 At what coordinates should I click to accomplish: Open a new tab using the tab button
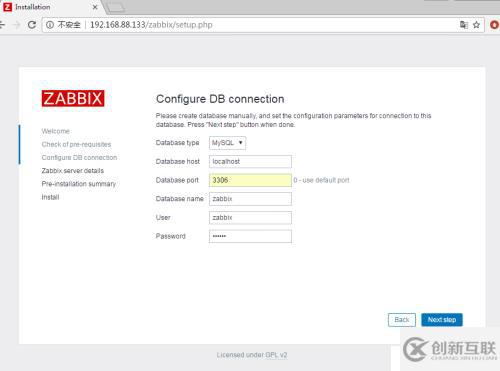[116, 7]
